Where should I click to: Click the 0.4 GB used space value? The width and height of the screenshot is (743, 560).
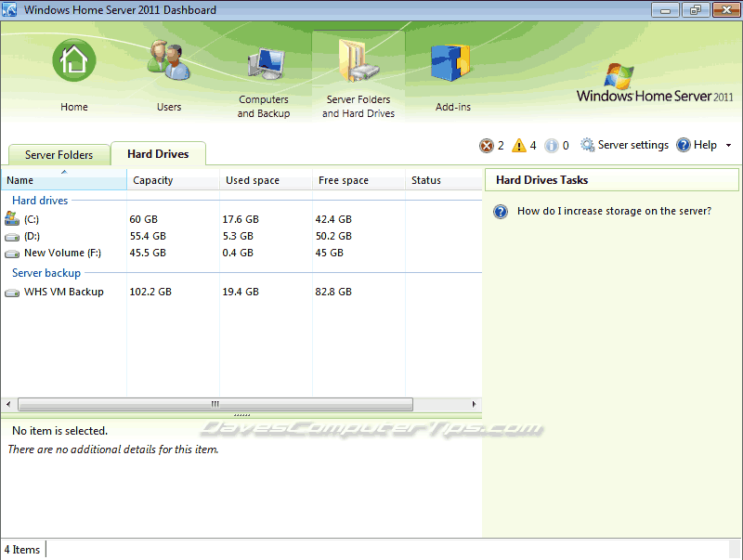click(x=238, y=253)
